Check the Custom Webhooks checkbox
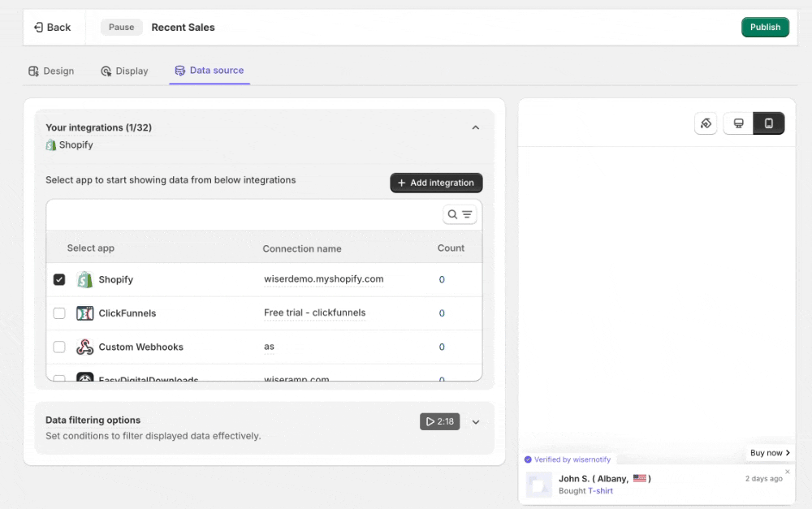This screenshot has width=812, height=509. coord(59,347)
